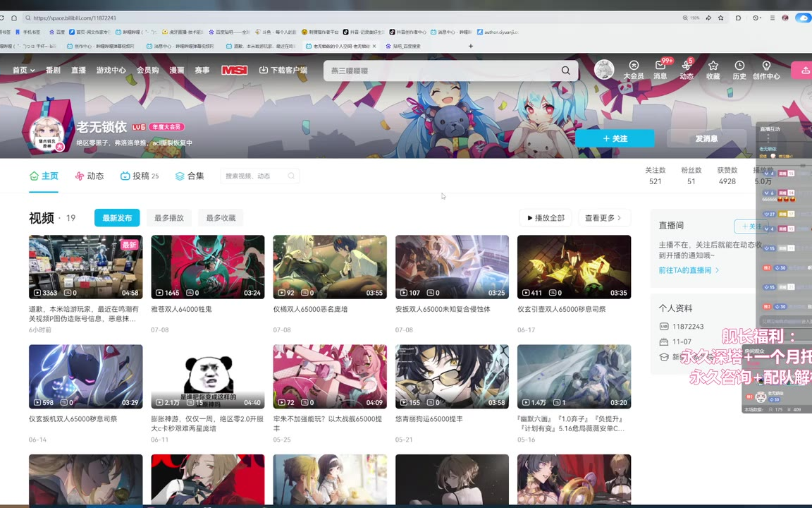Click the 下载客户端 link

click(x=283, y=70)
